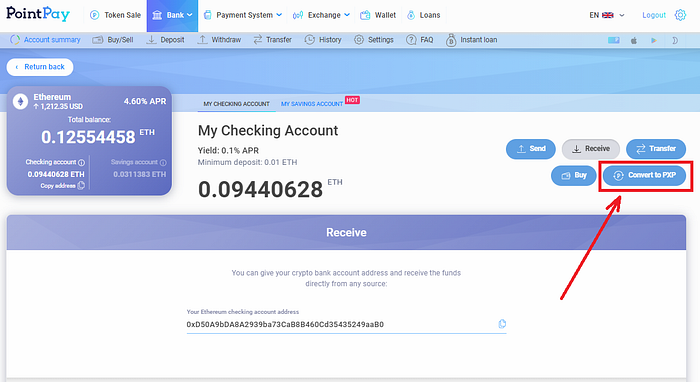This screenshot has width=700, height=382.
Task: Click Copy address in Ethereum card
Action: [x=62, y=186]
